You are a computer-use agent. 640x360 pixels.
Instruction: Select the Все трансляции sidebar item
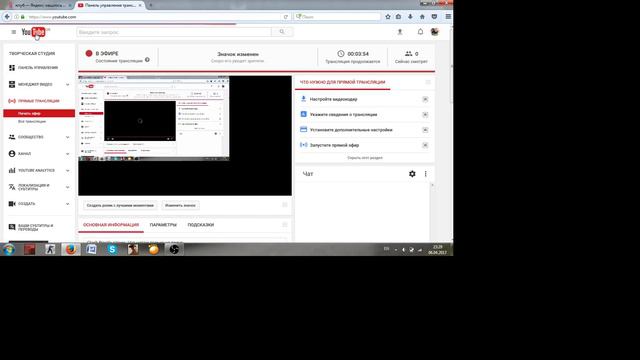pos(32,122)
